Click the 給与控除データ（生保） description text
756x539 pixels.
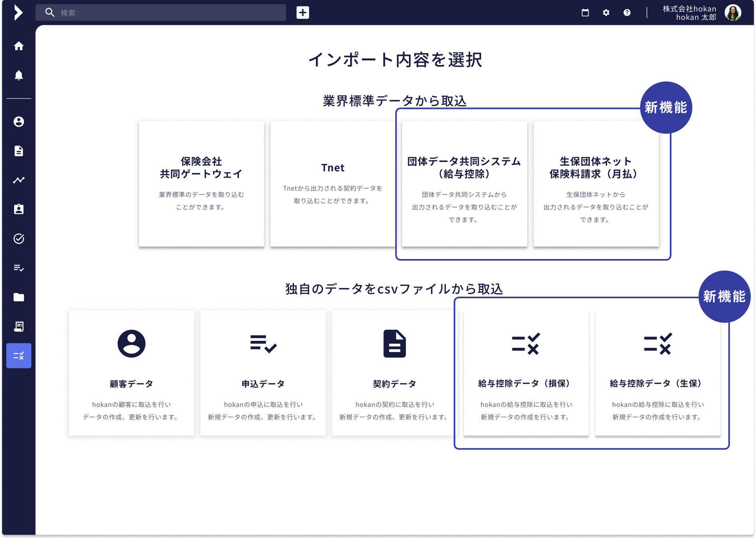(x=657, y=411)
